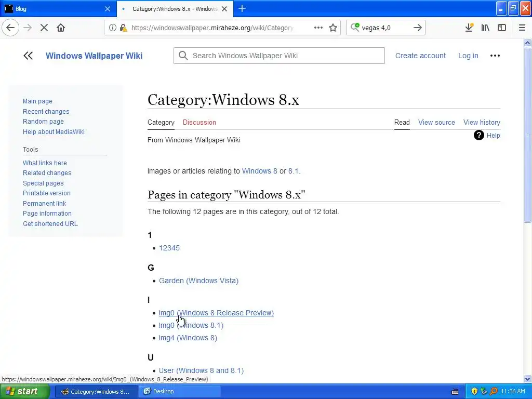Viewport: 532px width, 399px height.
Task: Open Special pages
Action: [x=43, y=183]
